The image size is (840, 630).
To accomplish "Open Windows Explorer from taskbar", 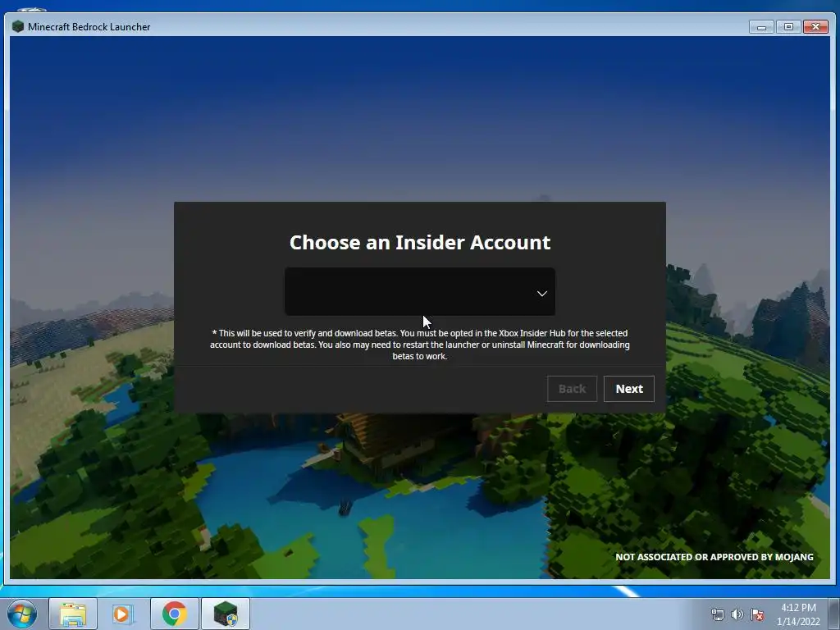I will click(x=73, y=614).
